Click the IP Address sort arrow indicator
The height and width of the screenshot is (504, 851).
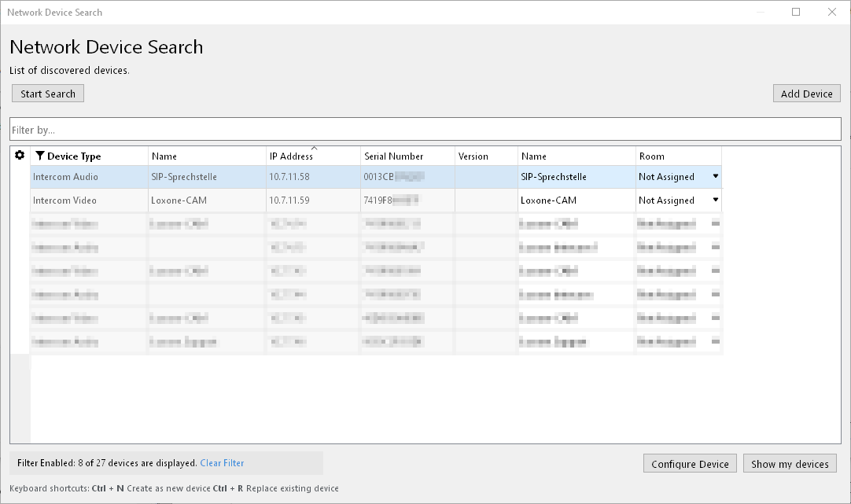(x=314, y=149)
